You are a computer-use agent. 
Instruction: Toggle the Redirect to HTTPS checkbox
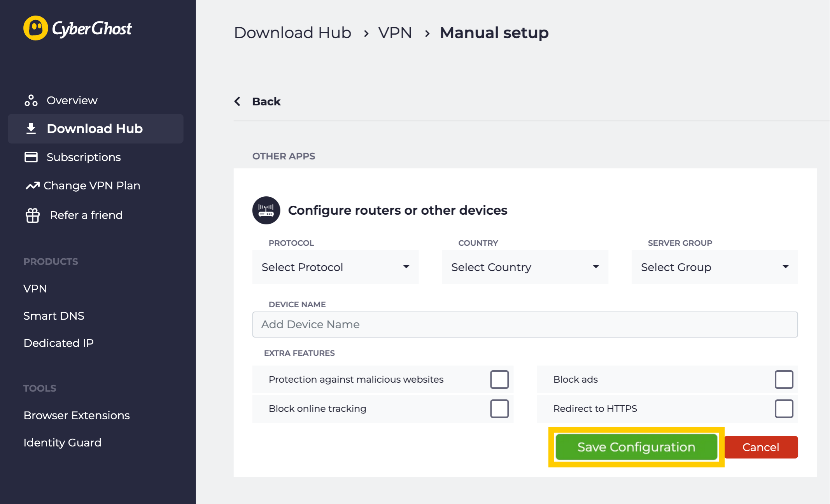pyautogui.click(x=784, y=409)
